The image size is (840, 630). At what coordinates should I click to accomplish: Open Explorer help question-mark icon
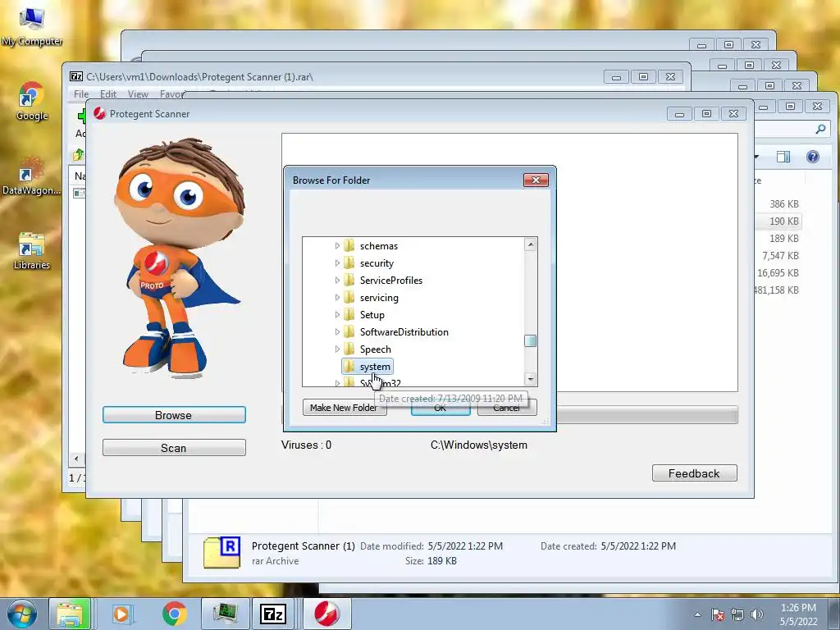[812, 157]
